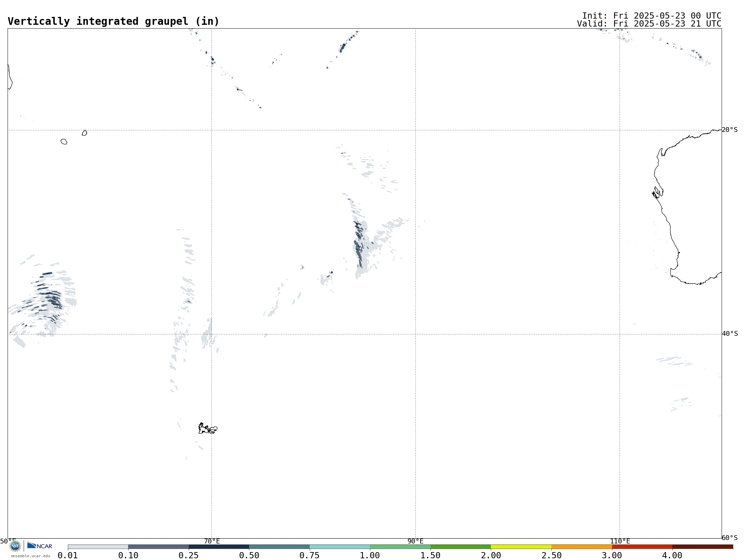The height and width of the screenshot is (560, 744).
Task: Open the ensemble.ucar.edu link text
Action: point(31,556)
